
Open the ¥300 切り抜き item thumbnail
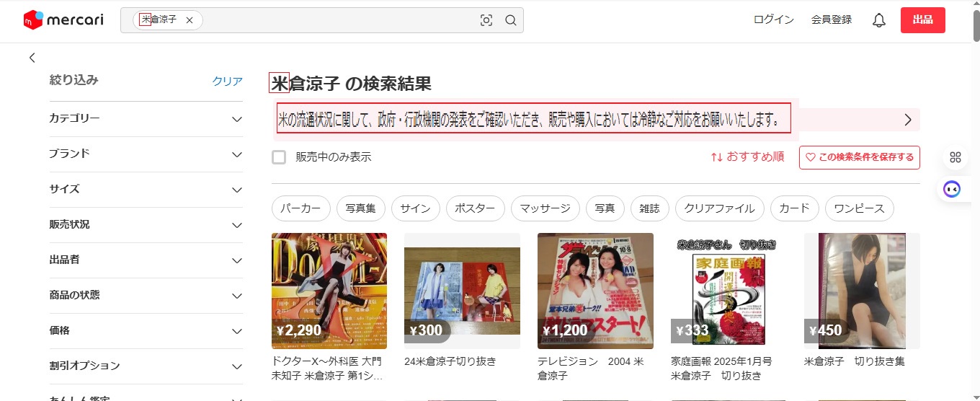point(463,291)
